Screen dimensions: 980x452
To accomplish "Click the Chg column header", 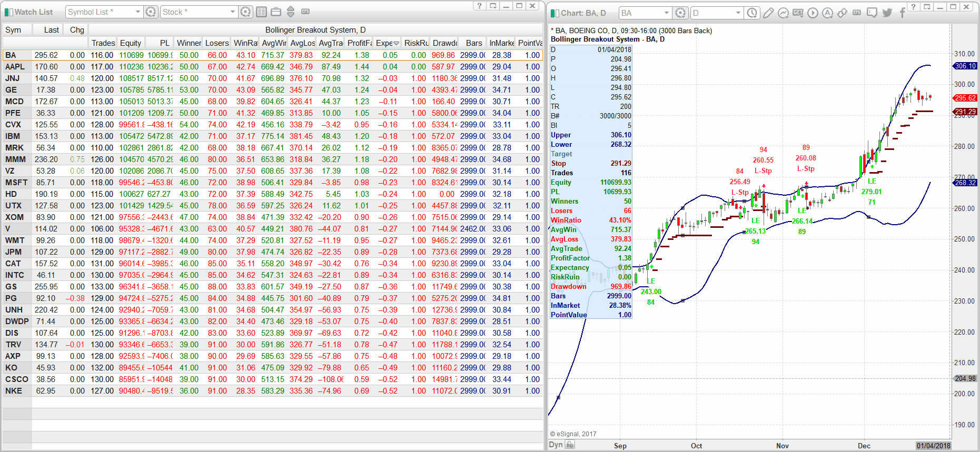I will tap(76, 30).
